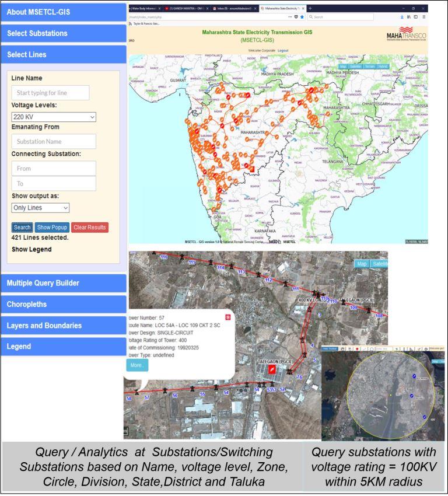Switch main map to Satellite view
This screenshot has height=496, width=448.
pos(355,67)
